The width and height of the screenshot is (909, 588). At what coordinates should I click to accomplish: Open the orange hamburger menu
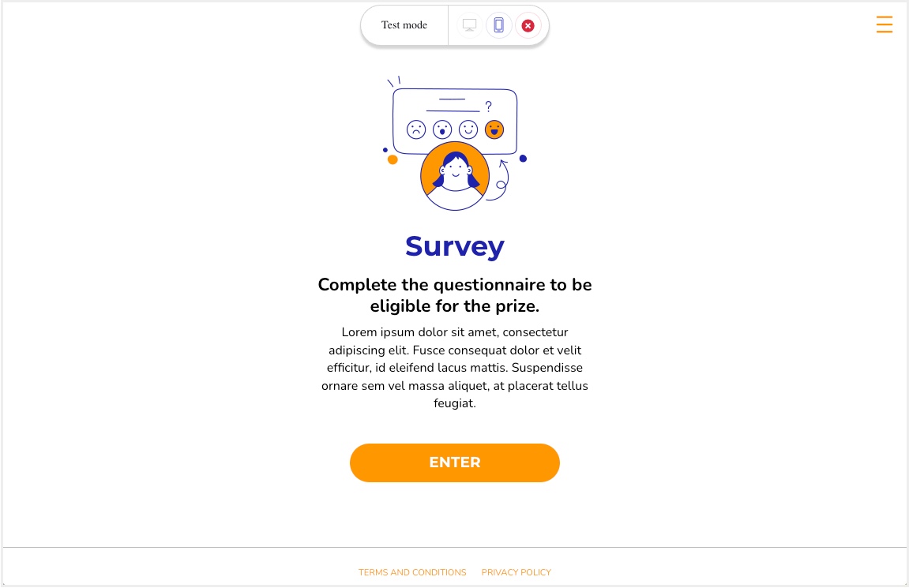pos(884,24)
